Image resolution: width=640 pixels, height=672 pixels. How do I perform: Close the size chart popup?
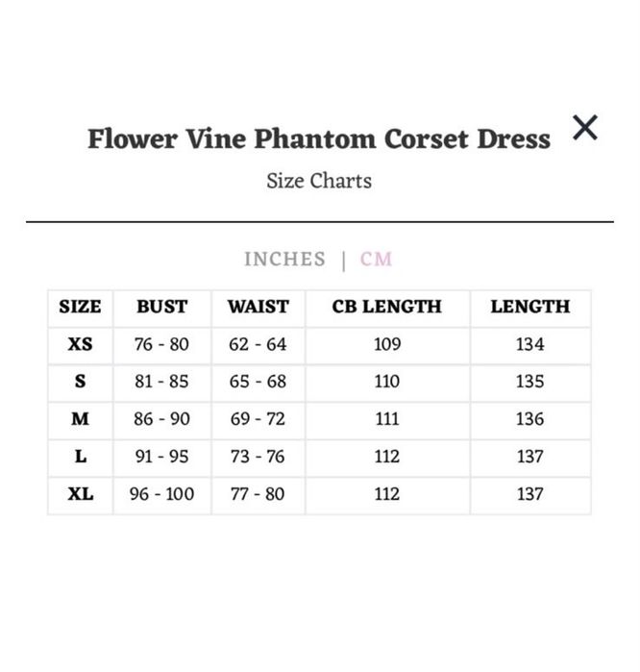click(584, 127)
